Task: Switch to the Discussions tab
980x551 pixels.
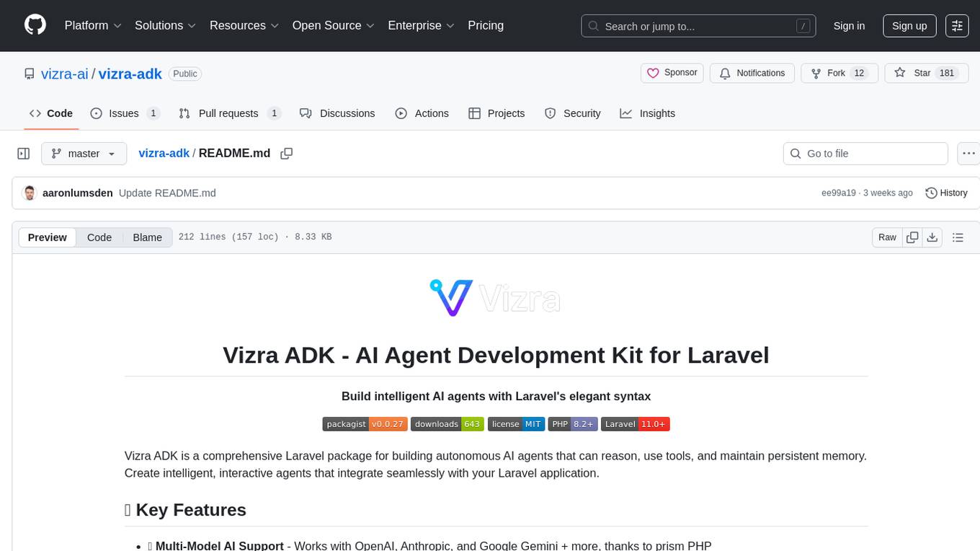Action: tap(337, 113)
